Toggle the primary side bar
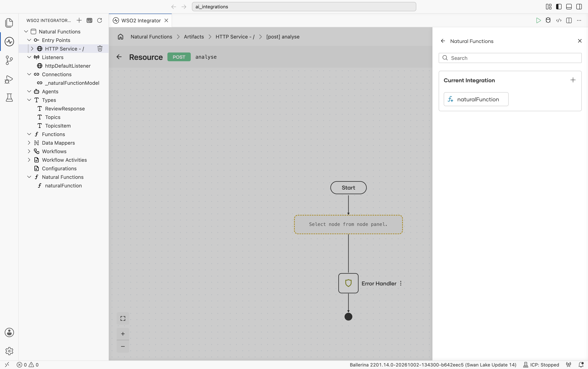The width and height of the screenshot is (588, 369). (x=559, y=7)
